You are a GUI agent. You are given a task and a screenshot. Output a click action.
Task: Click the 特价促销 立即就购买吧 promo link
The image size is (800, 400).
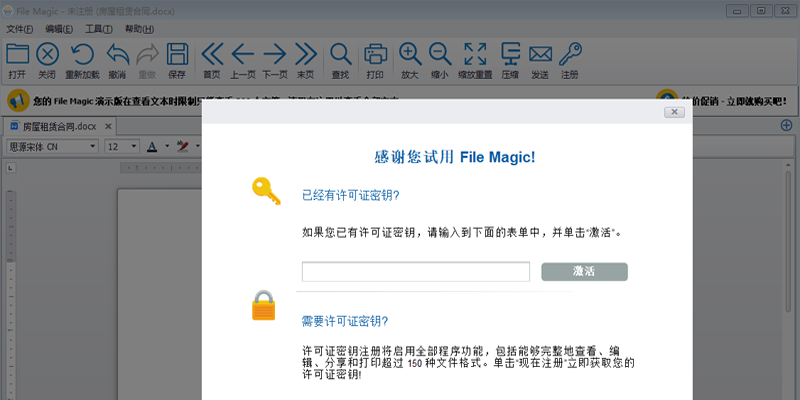[734, 101]
